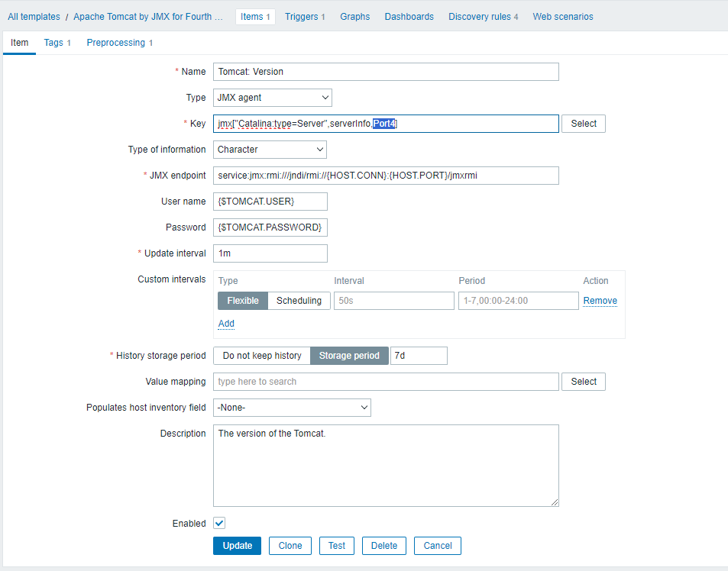Screen dimensions: 728x571
Task: Select Flexible custom interval type
Action: pyautogui.click(x=243, y=301)
